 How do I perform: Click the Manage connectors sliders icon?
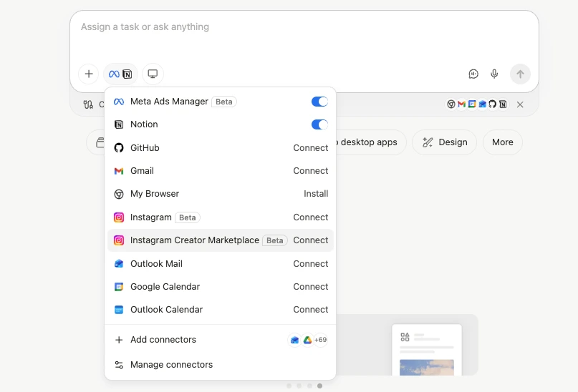point(119,365)
